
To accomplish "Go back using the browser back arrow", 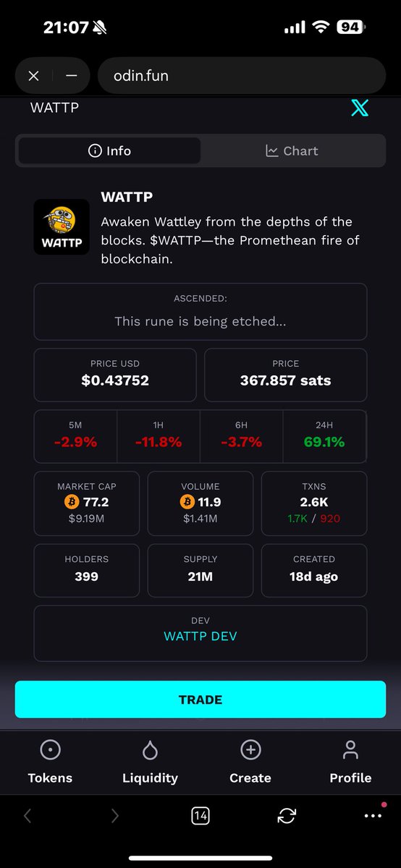I will [28, 816].
